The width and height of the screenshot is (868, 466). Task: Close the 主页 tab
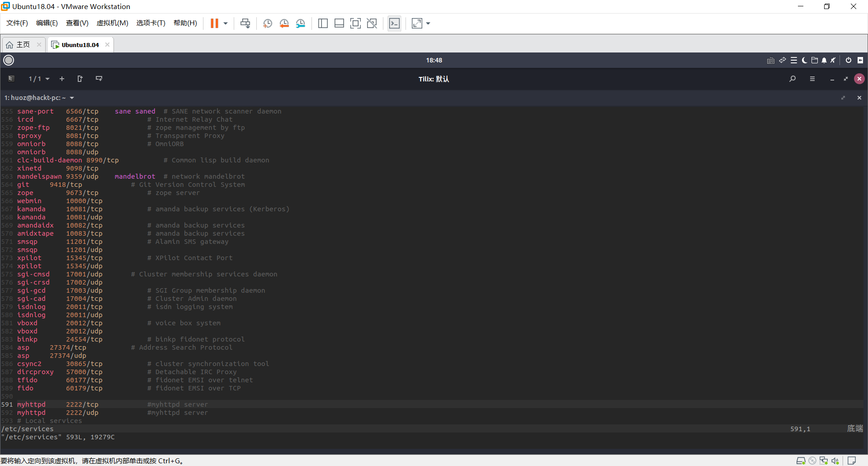[39, 44]
